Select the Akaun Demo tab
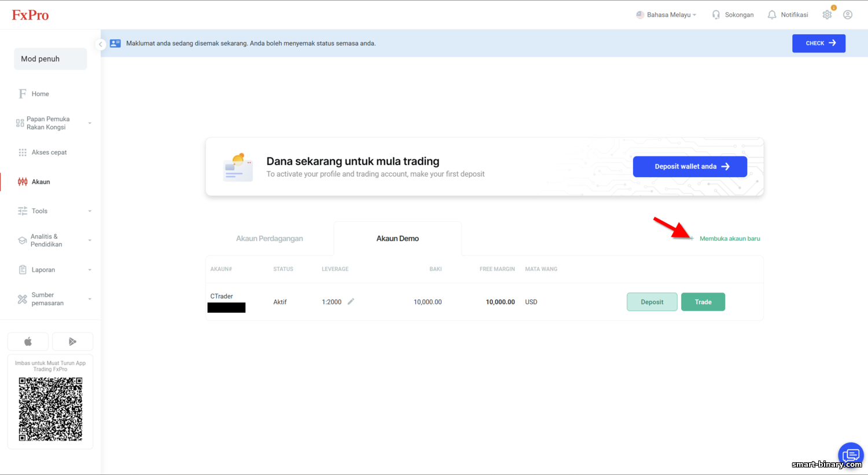The height and width of the screenshot is (475, 868). [398, 239]
